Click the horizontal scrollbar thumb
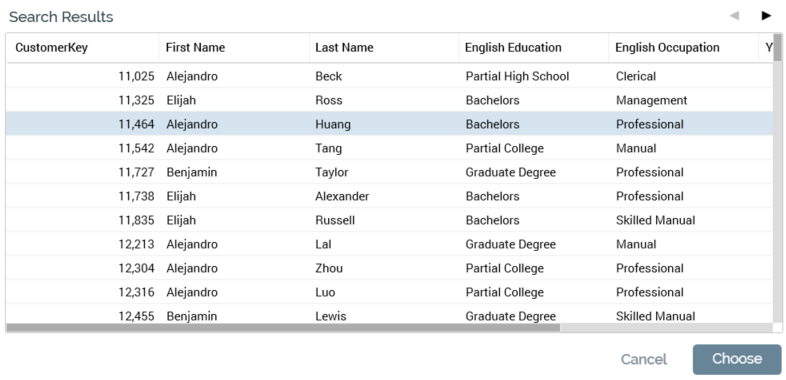The image size is (786, 380). click(x=283, y=328)
